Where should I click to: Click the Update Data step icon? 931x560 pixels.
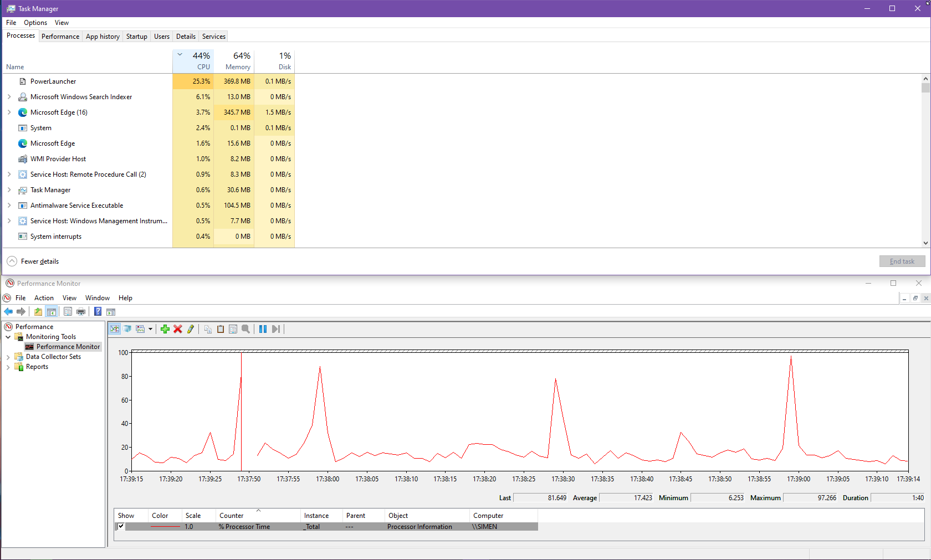[x=276, y=329]
